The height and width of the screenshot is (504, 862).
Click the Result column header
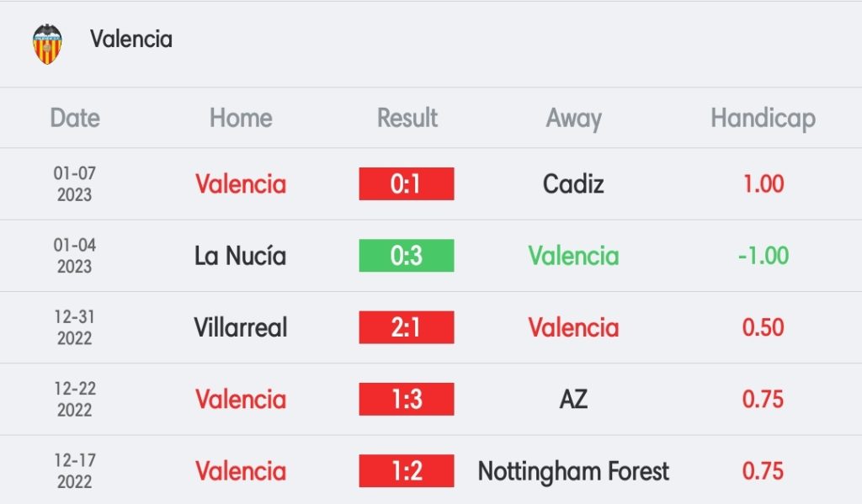pos(407,118)
